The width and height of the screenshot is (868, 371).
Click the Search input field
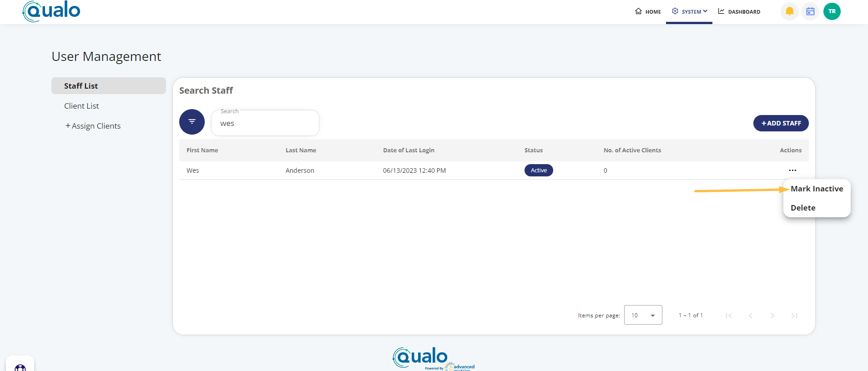(x=265, y=124)
